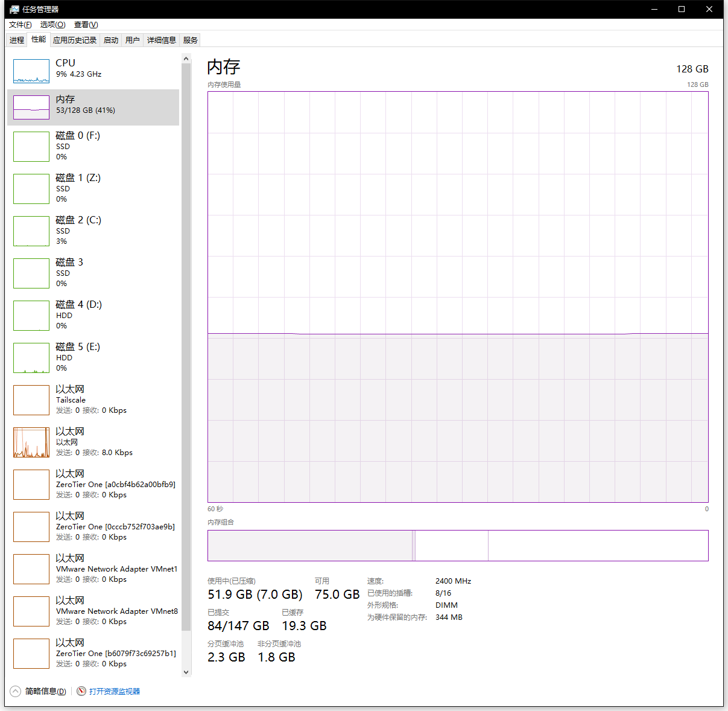Image resolution: width=728 pixels, height=711 pixels.
Task: Switch to the 服务 tab
Action: 190,39
